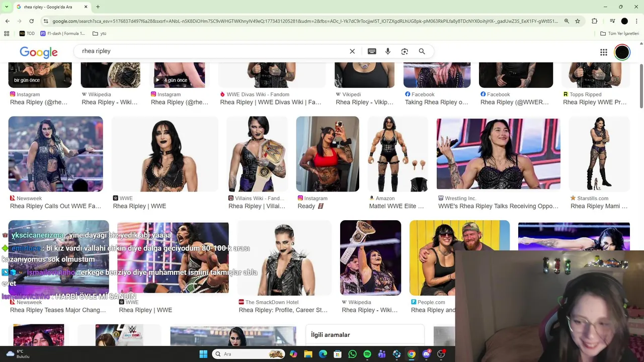Screen dimensions: 644x362
Task: Bookmark this page with the star icon
Action: [578, 21]
